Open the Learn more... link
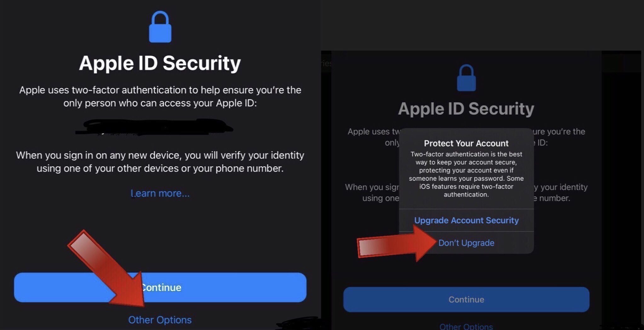Screen dimensions: 644x330 (160, 193)
